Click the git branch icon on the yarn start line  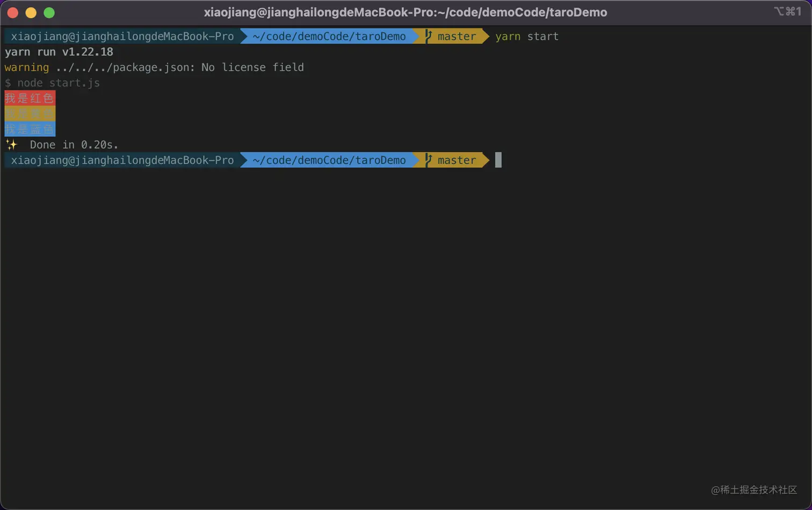[428, 37]
